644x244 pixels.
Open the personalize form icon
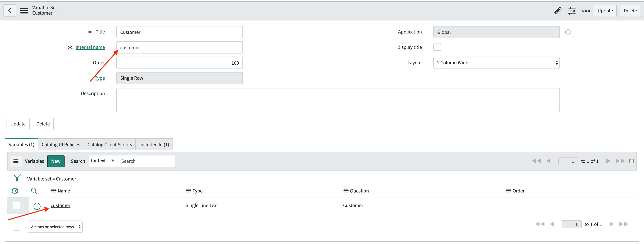point(572,11)
